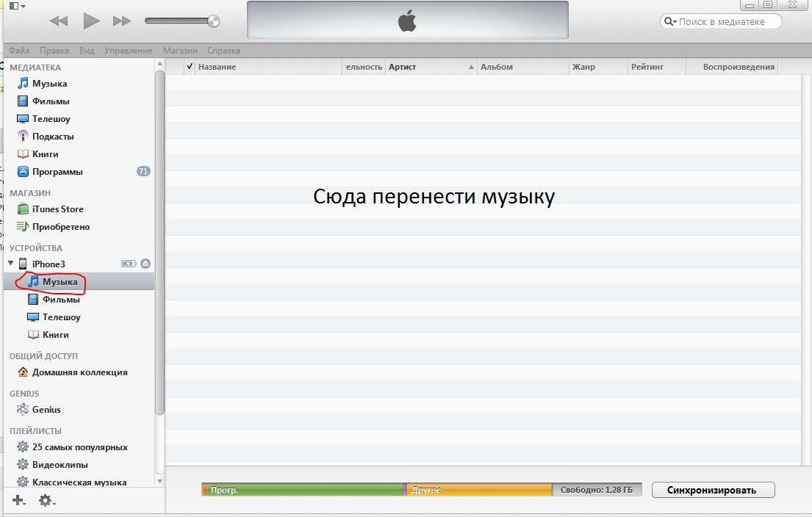
Task: Adjust the volume slider
Action: click(x=182, y=21)
